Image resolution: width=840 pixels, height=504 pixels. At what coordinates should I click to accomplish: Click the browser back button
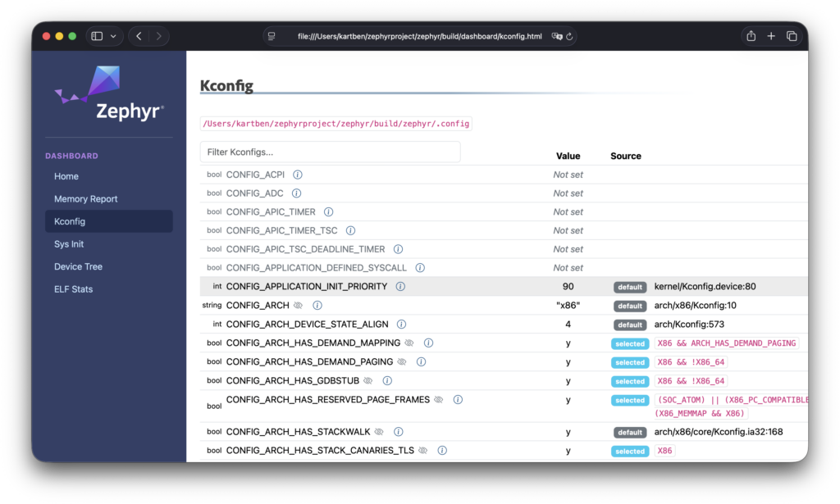139,36
